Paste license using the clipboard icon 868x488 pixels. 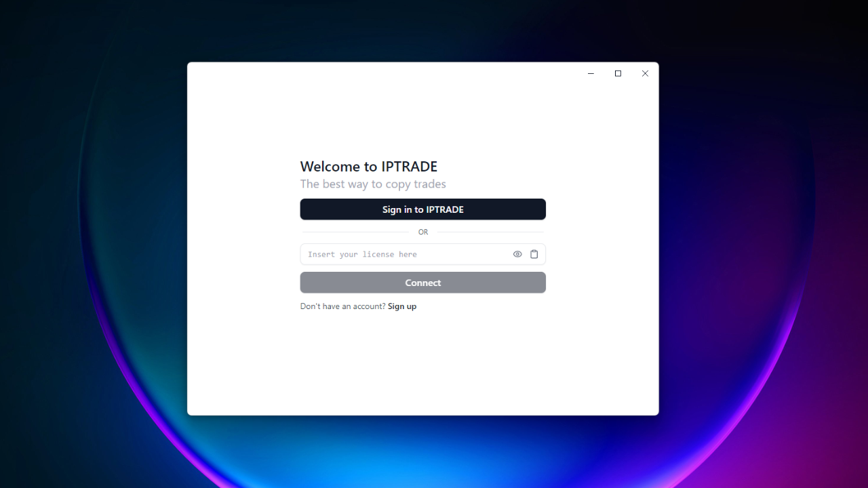coord(534,254)
